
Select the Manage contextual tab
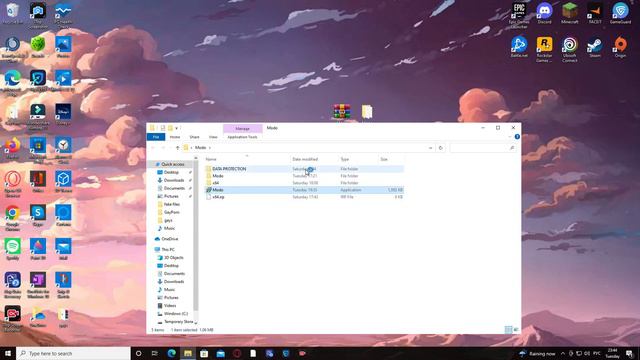pos(242,129)
